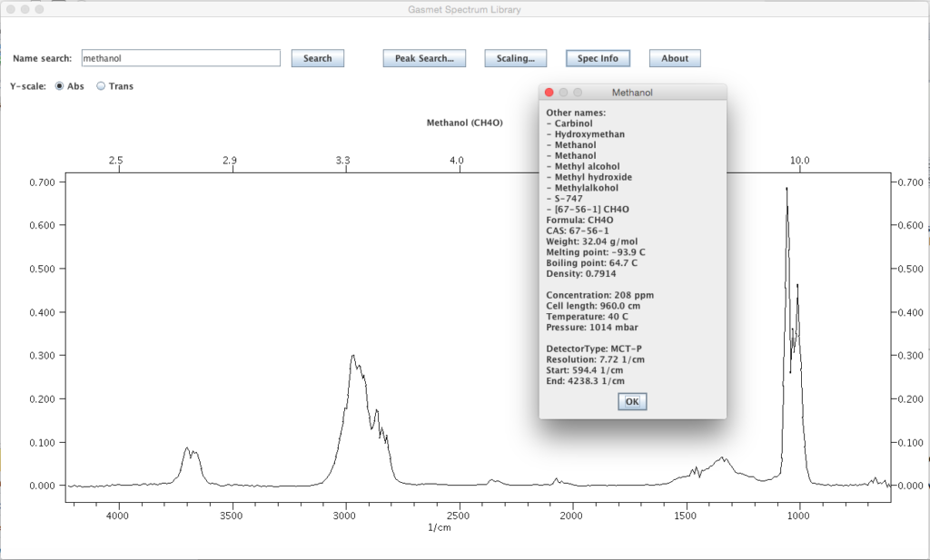This screenshot has height=560, width=930.
Task: Click the Spec Info button
Action: pos(598,58)
